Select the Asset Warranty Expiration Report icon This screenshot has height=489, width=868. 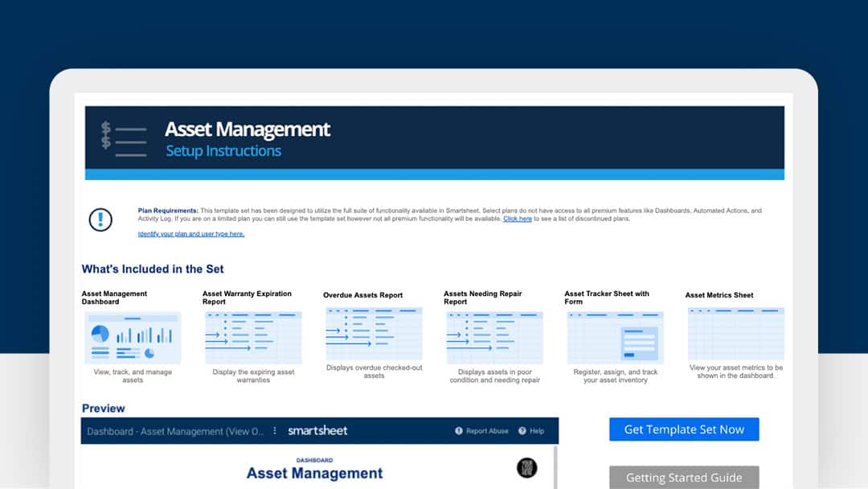(x=252, y=335)
